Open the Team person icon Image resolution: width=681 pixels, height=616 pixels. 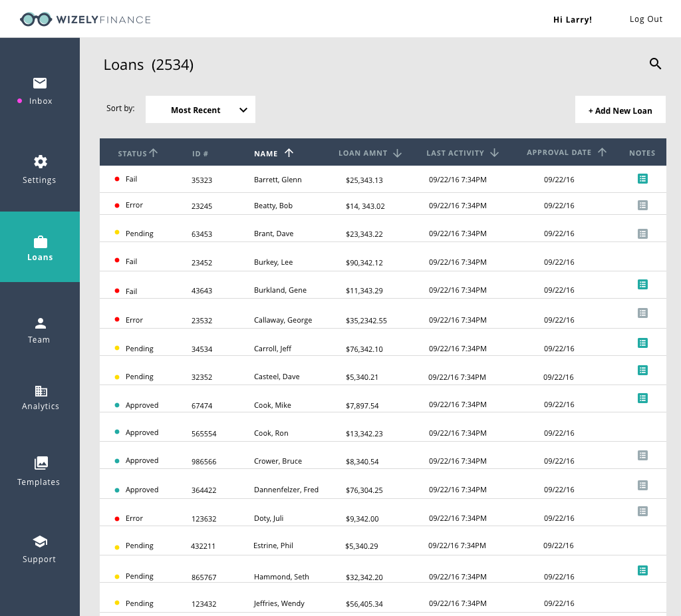coord(41,323)
